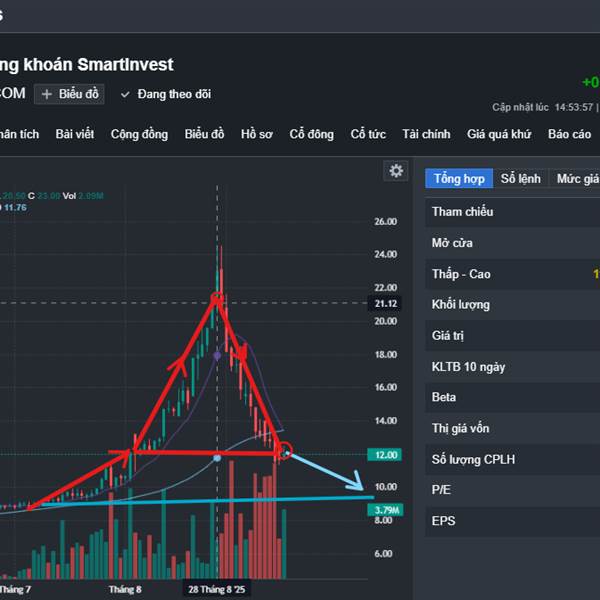The height and width of the screenshot is (600, 600).
Task: Click the Cập nhật lúc 14:53:57 timestamp
Action: pos(543,108)
